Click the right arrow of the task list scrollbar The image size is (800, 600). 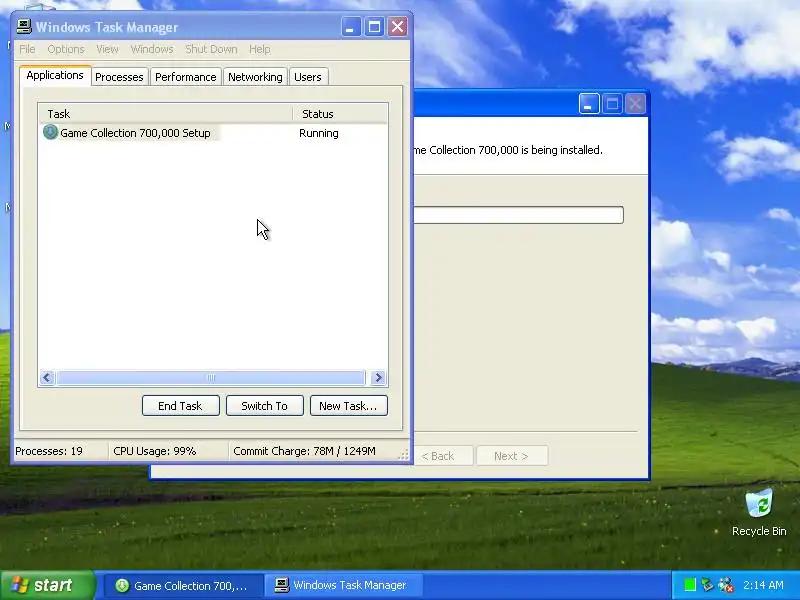pos(378,378)
